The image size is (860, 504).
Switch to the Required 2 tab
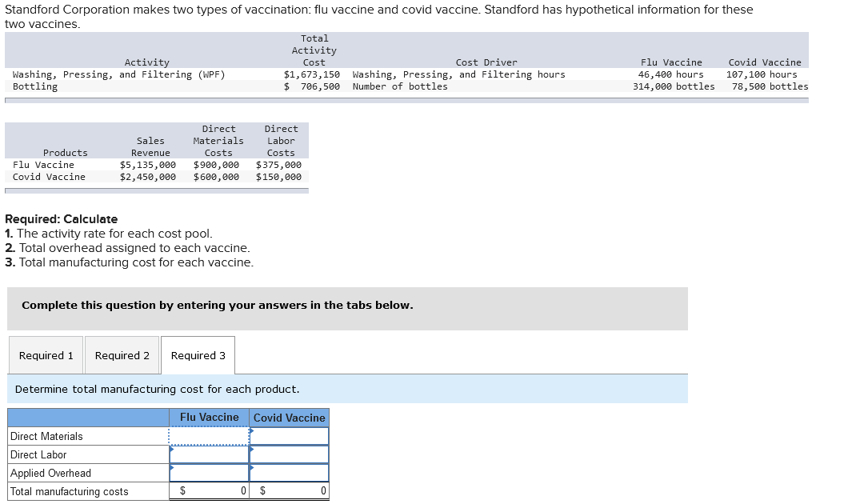click(122, 354)
